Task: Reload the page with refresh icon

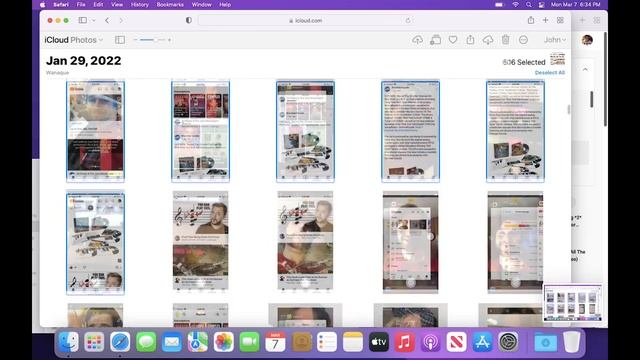Action: coord(407,20)
